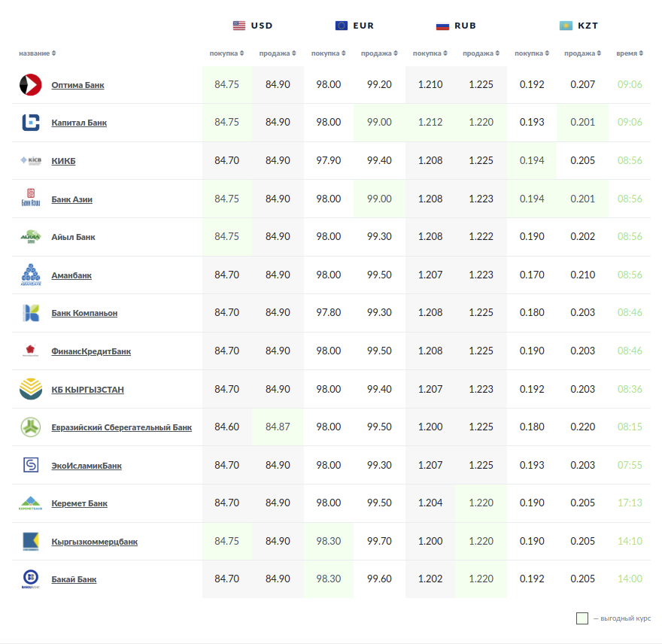Sort table by название column
Screen dimensions: 662x644
tap(38, 53)
